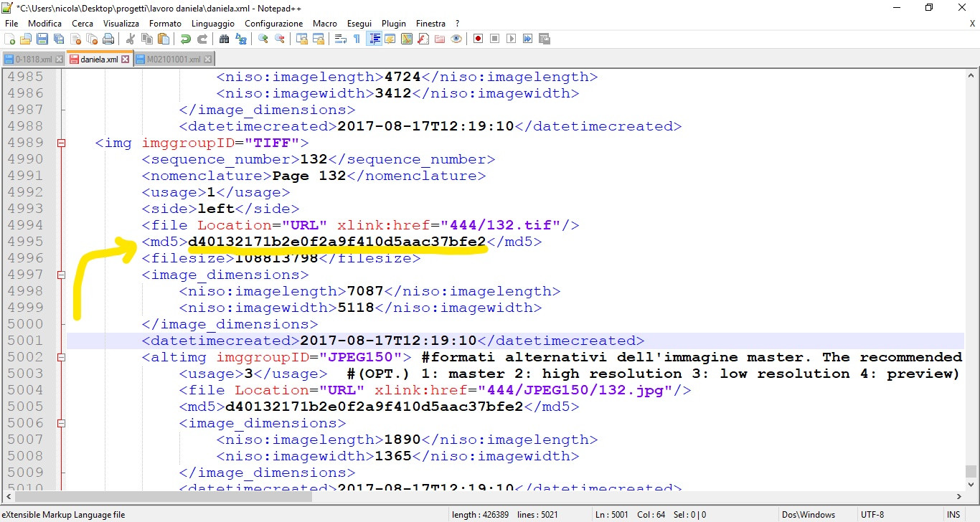Close the M02101001.xml tab
The image size is (980, 522).
(x=207, y=60)
